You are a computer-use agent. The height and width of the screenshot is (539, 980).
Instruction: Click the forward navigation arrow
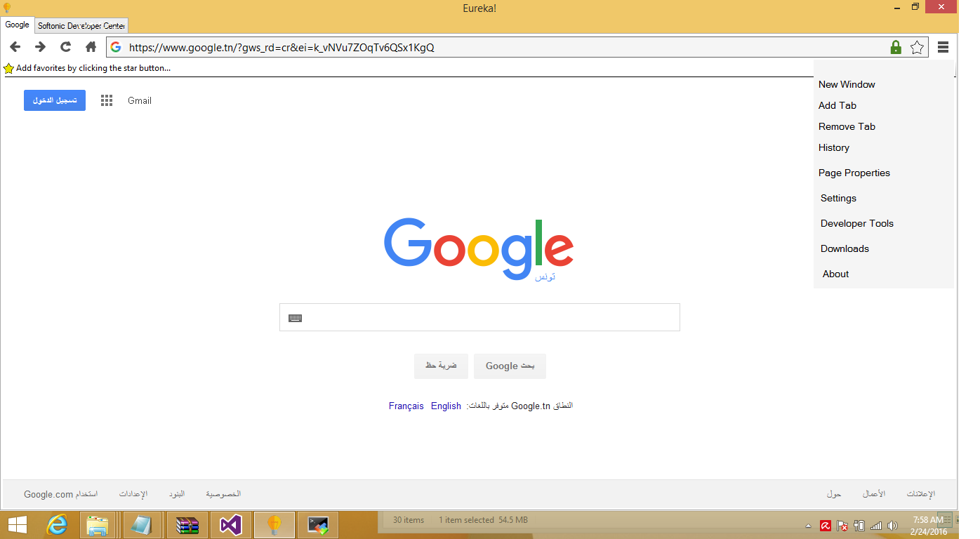[x=40, y=47]
